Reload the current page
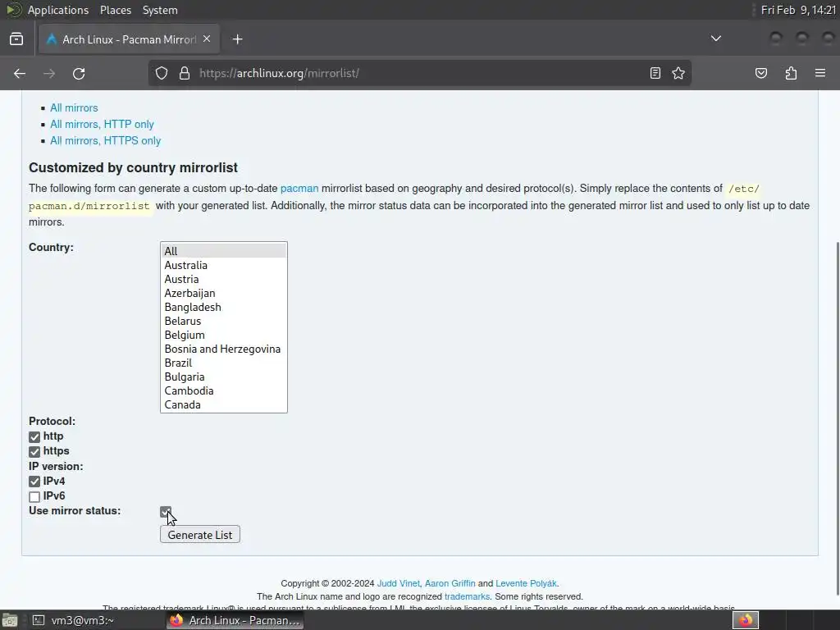 [x=79, y=73]
